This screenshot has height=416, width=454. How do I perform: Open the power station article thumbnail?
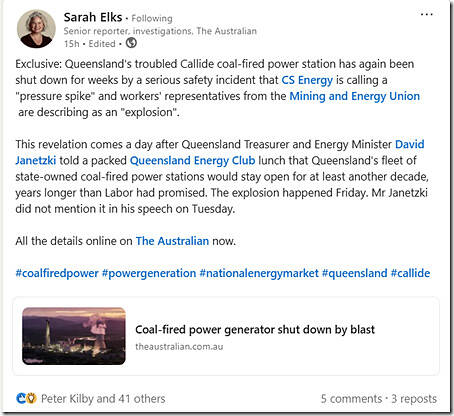click(74, 336)
